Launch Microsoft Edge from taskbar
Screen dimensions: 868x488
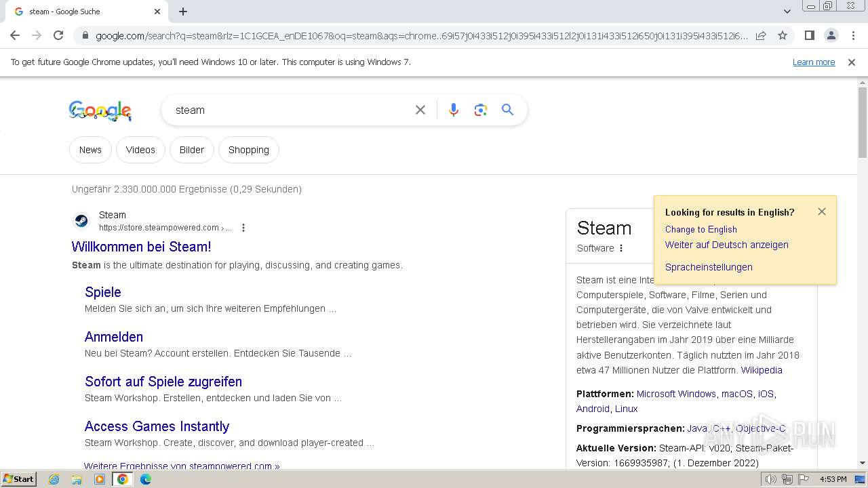pyautogui.click(x=146, y=479)
